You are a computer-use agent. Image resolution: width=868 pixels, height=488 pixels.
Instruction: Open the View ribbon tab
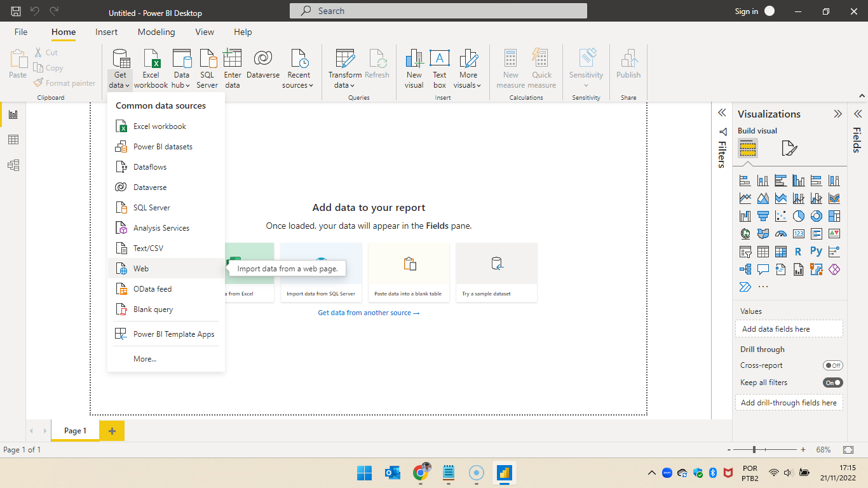pos(205,32)
